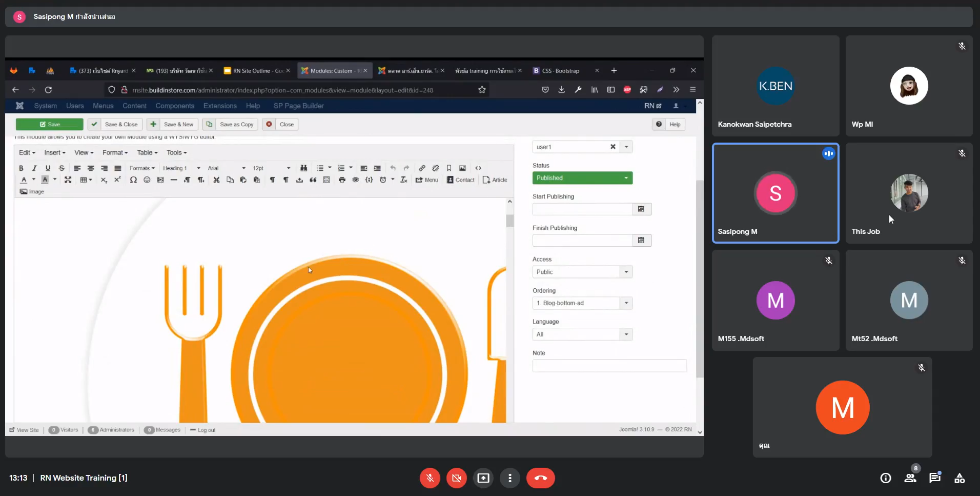Viewport: 980px width, 496px height.
Task: Toggle camera in meeting controls
Action: pyautogui.click(x=456, y=478)
